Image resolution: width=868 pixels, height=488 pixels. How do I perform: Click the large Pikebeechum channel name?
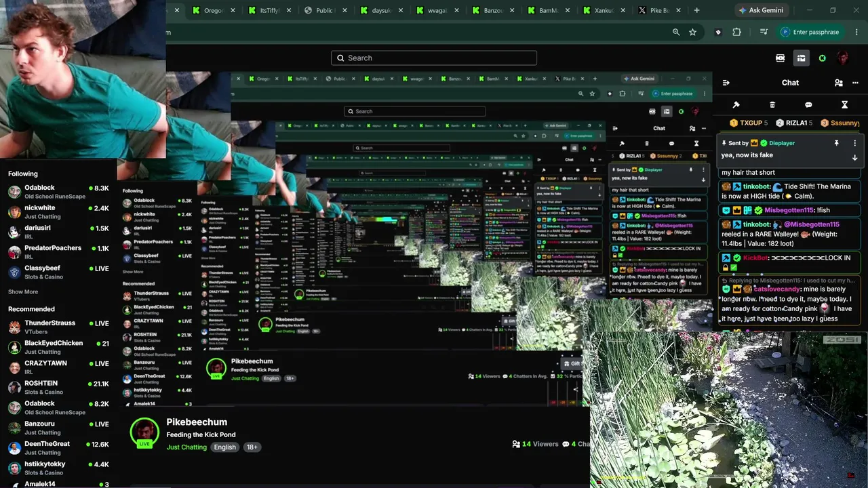[197, 422]
